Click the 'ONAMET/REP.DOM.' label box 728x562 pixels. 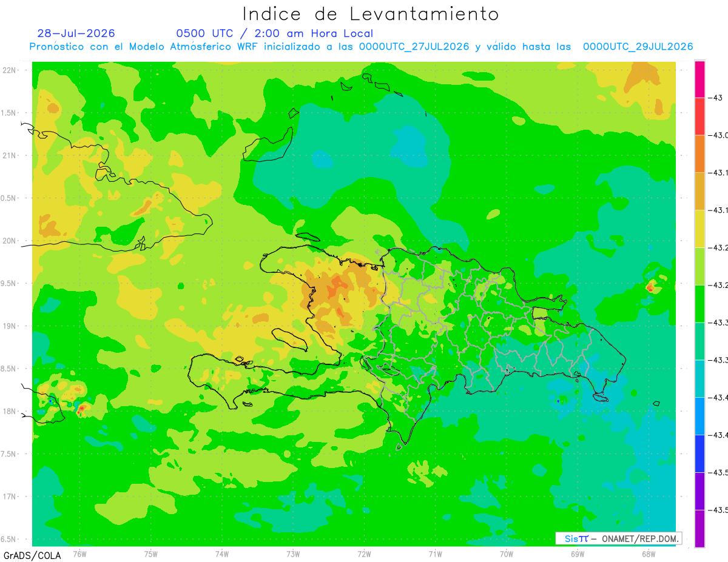[618, 538]
